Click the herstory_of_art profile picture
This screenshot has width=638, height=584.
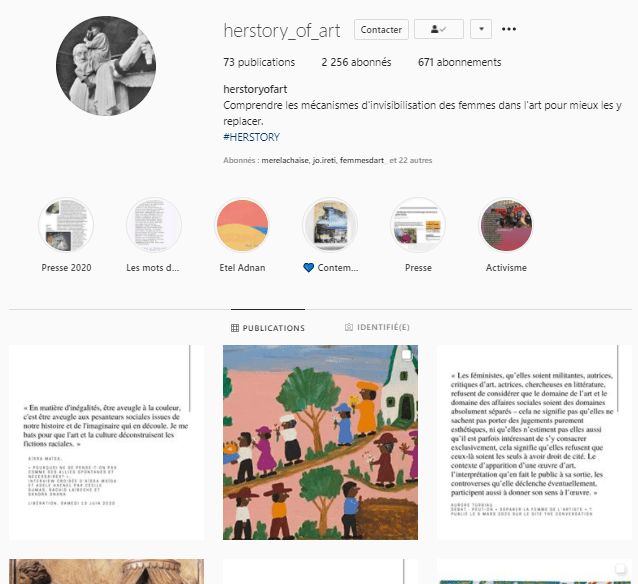point(106,66)
